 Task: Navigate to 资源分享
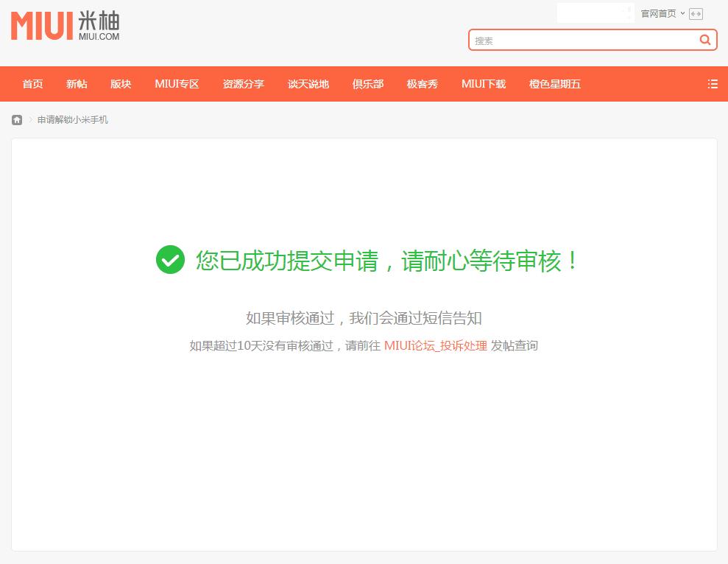[x=244, y=84]
